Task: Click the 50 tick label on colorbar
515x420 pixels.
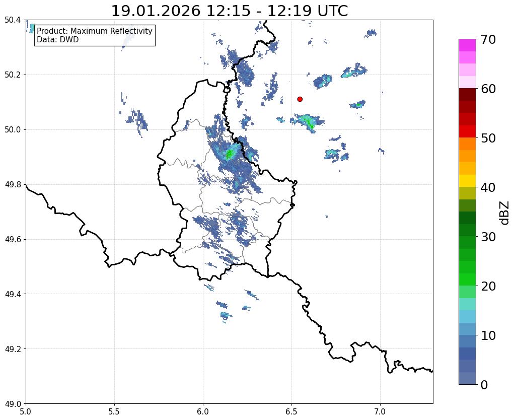Action: click(488, 138)
